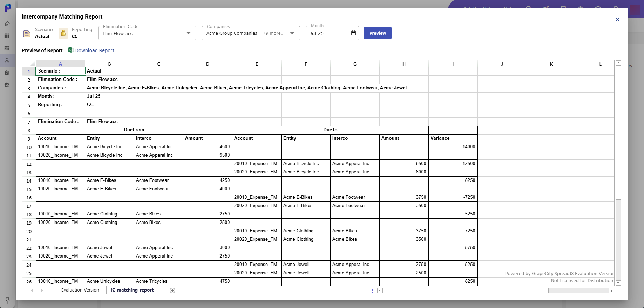Click row 12 account 20010_Expense_FM
Viewport: 644px width, 308px height.
coord(257,164)
